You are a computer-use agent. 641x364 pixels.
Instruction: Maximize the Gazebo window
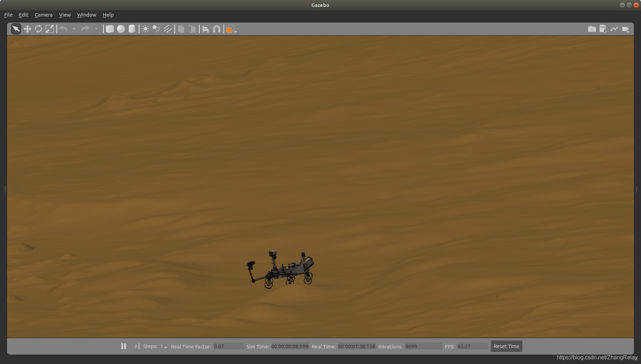coord(629,5)
